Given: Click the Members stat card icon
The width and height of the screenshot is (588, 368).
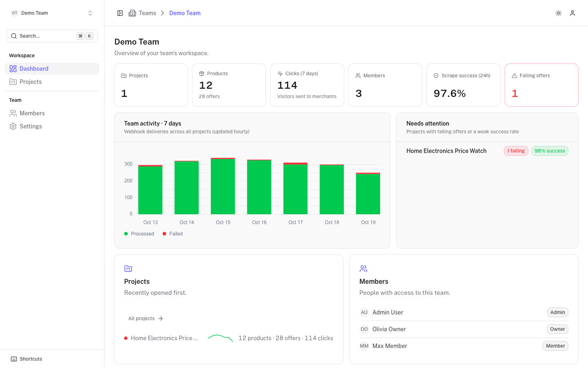Looking at the screenshot, I should tap(358, 76).
